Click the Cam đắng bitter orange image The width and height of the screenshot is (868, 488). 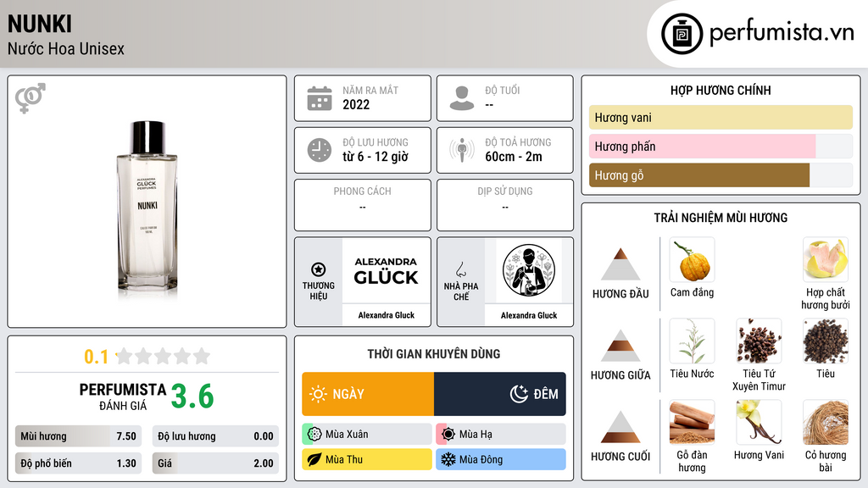[692, 260]
